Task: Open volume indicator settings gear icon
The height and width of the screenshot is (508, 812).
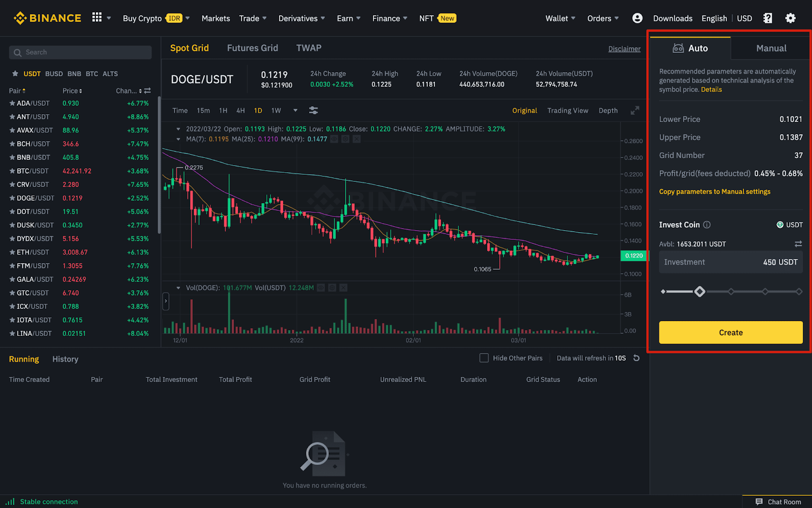Action: (332, 288)
